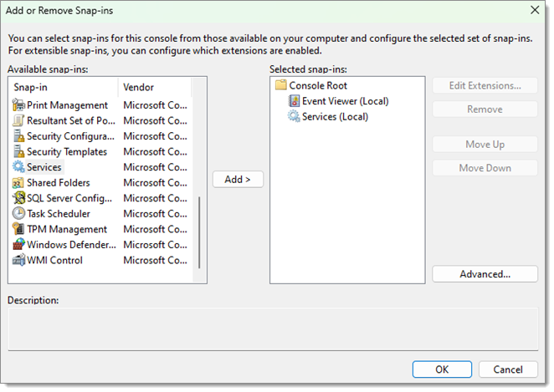Image resolution: width=554 pixels, height=392 pixels.
Task: Select the Security Templates icon
Action: click(18, 152)
